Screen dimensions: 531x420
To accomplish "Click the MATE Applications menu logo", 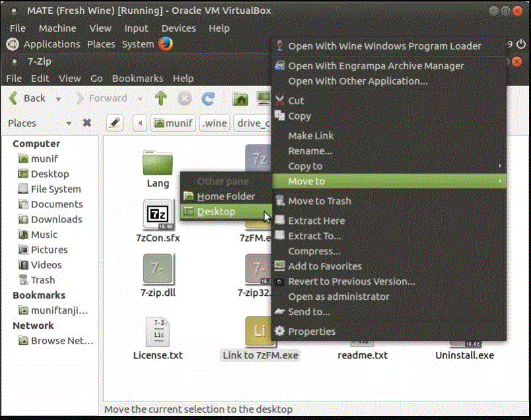I will [13, 44].
